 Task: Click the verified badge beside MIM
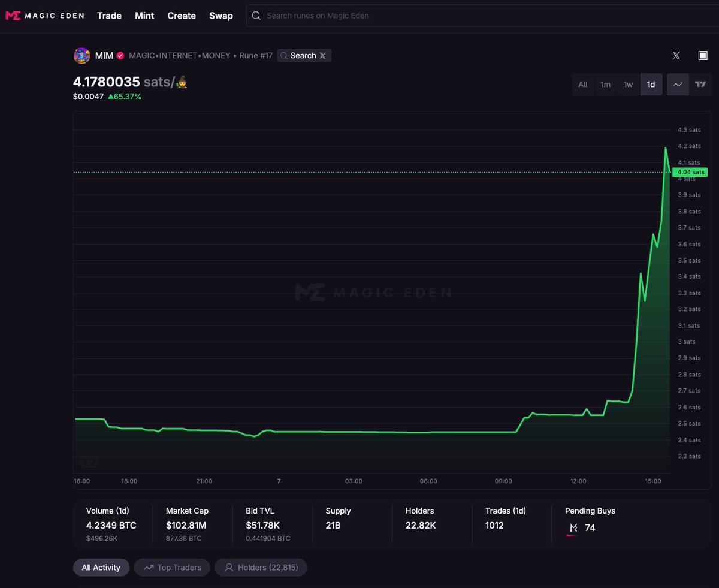[120, 56]
